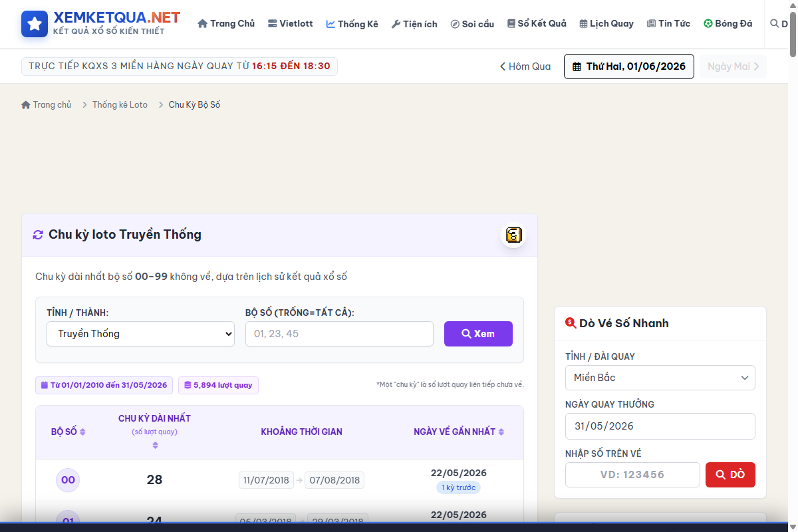
Task: Click the XEMKETQUA.NET star logo
Action: point(35,23)
